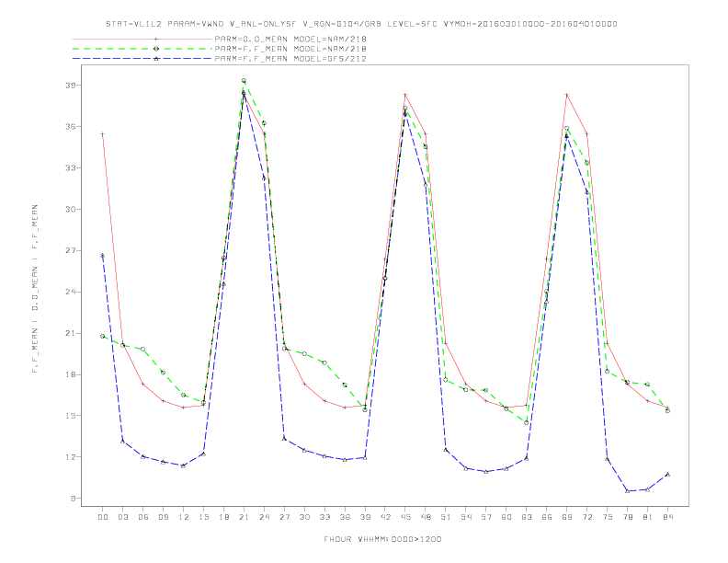Click x-axis forecast hour label 63
Screen dimensions: 728x563
tap(527, 517)
